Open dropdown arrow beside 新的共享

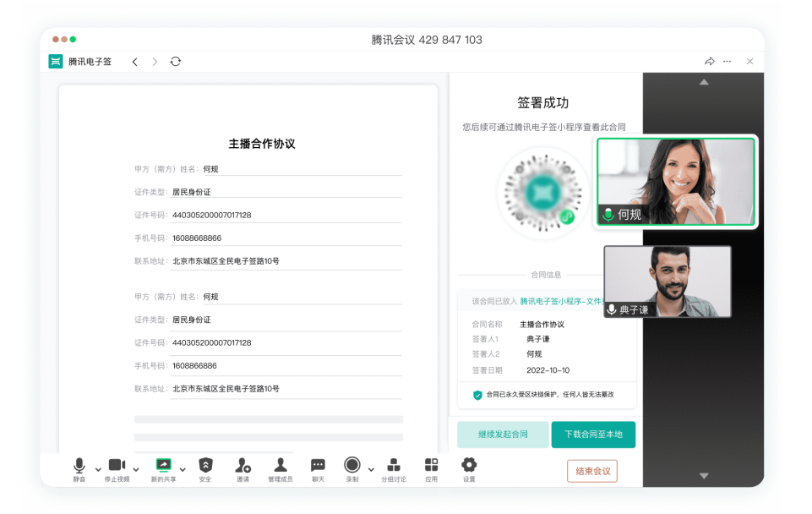[x=183, y=469]
